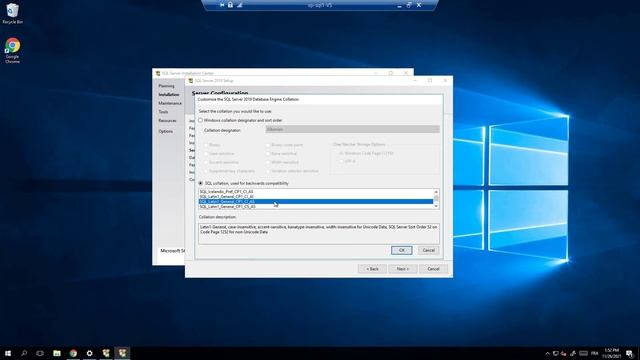Open the Windows Start menu

[8, 353]
